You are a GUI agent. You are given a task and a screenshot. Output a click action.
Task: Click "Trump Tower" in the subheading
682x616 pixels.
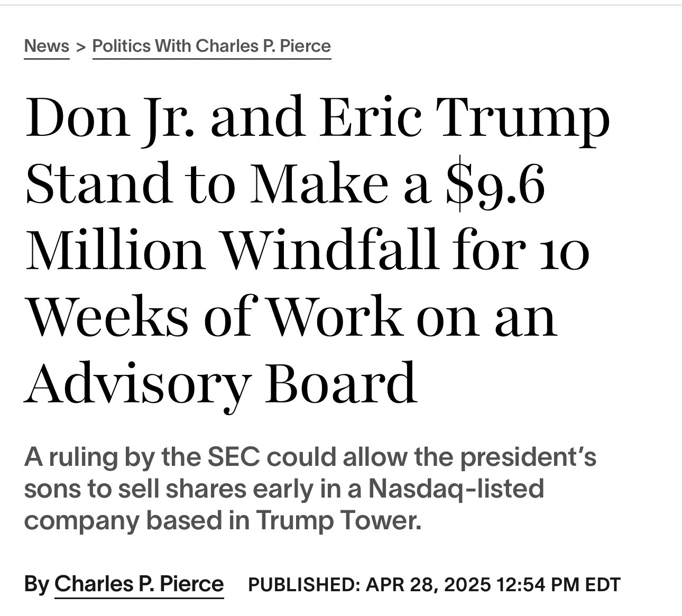point(339,520)
